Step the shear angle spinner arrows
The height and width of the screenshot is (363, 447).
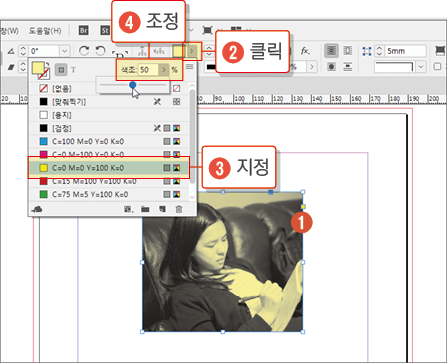(23, 67)
